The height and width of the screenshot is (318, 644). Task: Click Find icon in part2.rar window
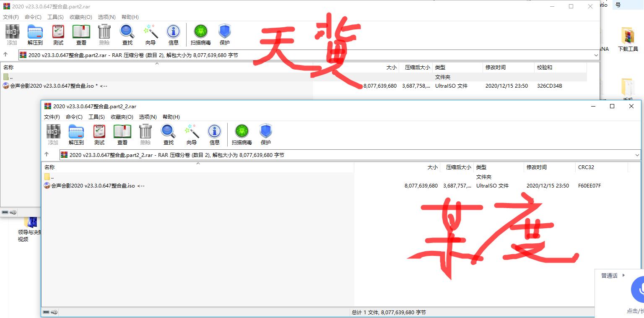tap(127, 35)
